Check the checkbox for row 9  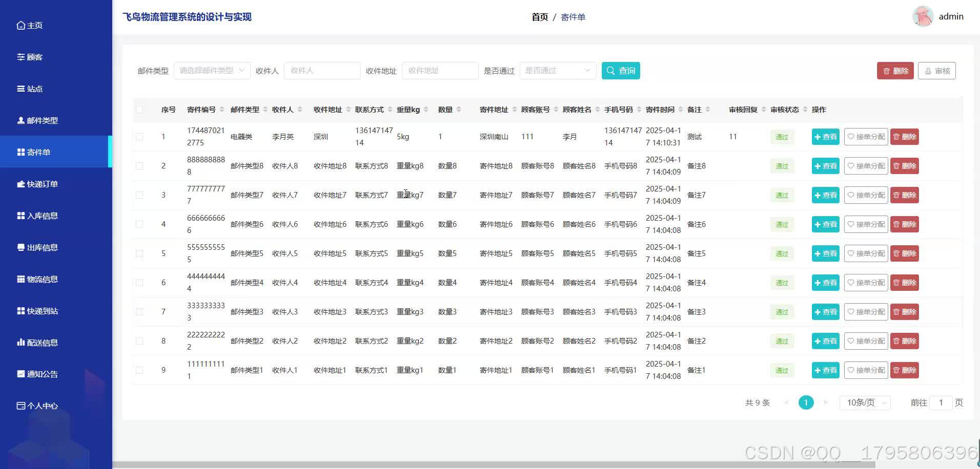139,370
